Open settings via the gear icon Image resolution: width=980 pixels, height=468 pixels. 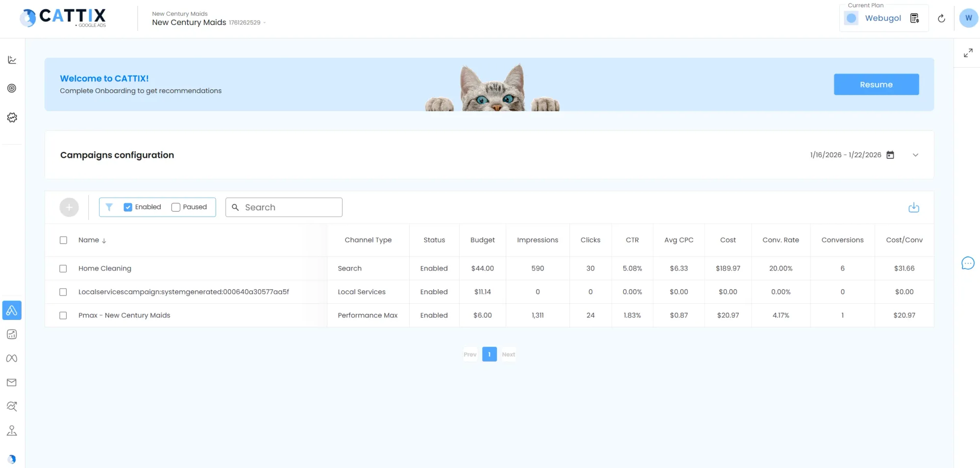pyautogui.click(x=12, y=117)
